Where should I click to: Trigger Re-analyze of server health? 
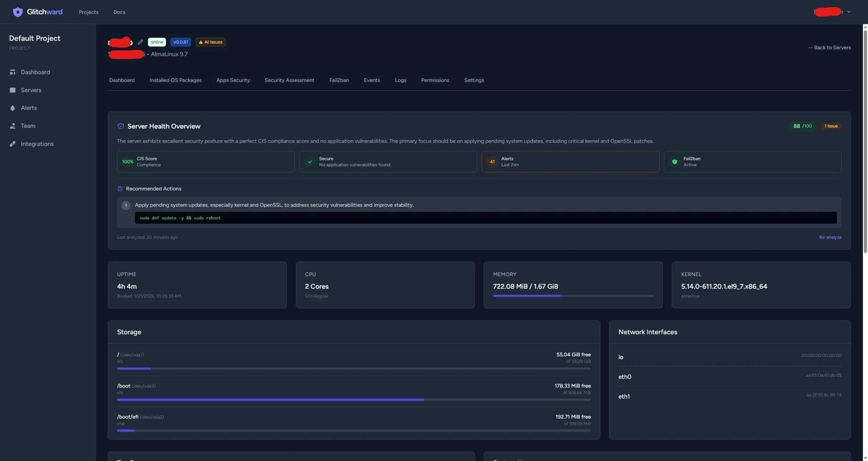(830, 237)
